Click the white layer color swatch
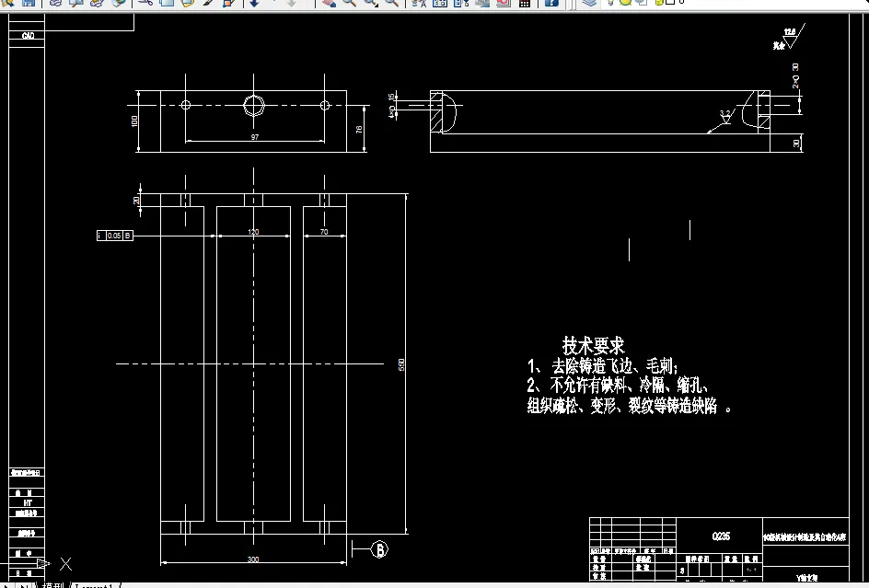Image resolution: width=869 pixels, height=588 pixels. click(669, 2)
